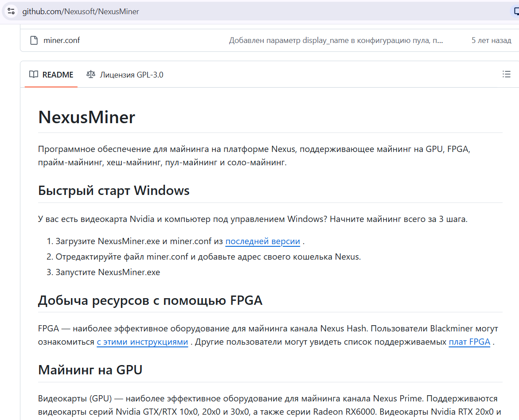The height and width of the screenshot is (420, 519).
Task: Click step 3 text 'Запустите NexusMiner.exe'
Action: [108, 272]
